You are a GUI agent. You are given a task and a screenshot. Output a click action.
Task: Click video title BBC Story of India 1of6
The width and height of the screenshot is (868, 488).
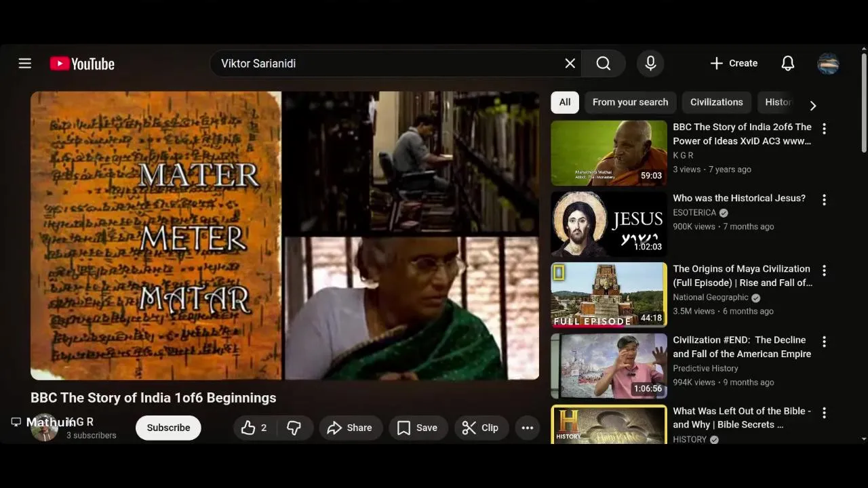click(x=153, y=398)
